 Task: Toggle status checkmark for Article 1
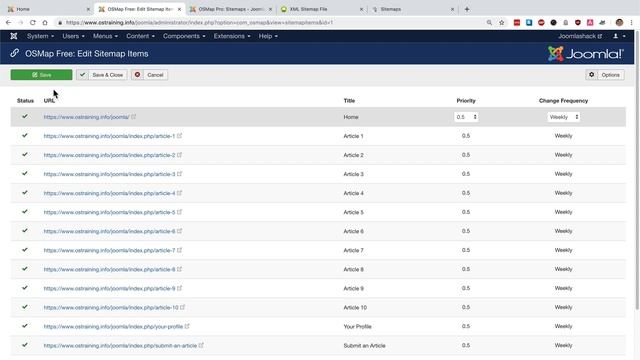click(25, 136)
